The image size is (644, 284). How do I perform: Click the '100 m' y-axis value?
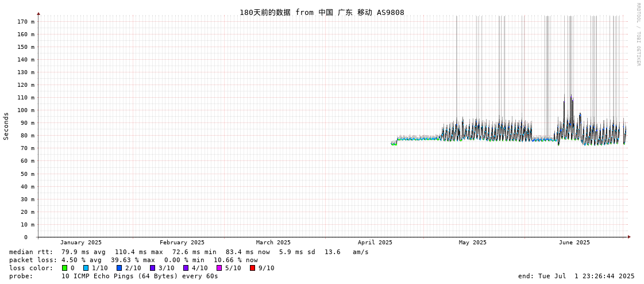point(26,110)
